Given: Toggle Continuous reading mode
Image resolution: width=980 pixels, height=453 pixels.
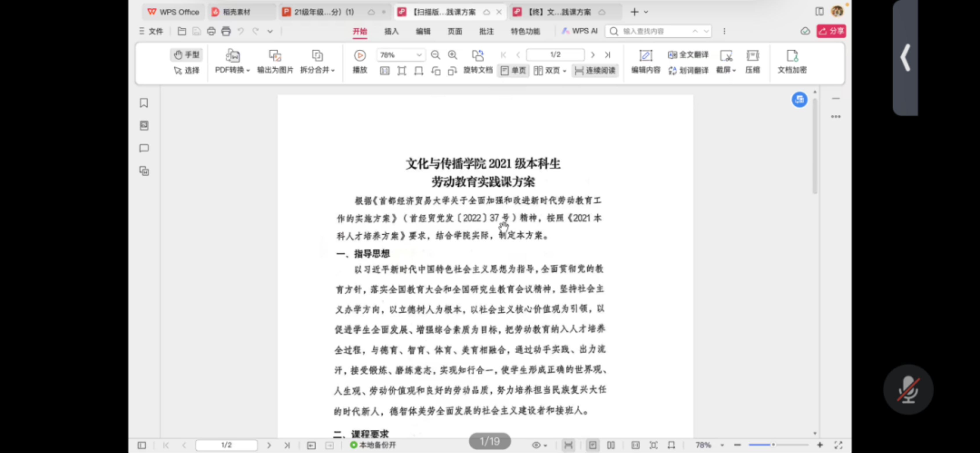Looking at the screenshot, I should click(x=595, y=70).
